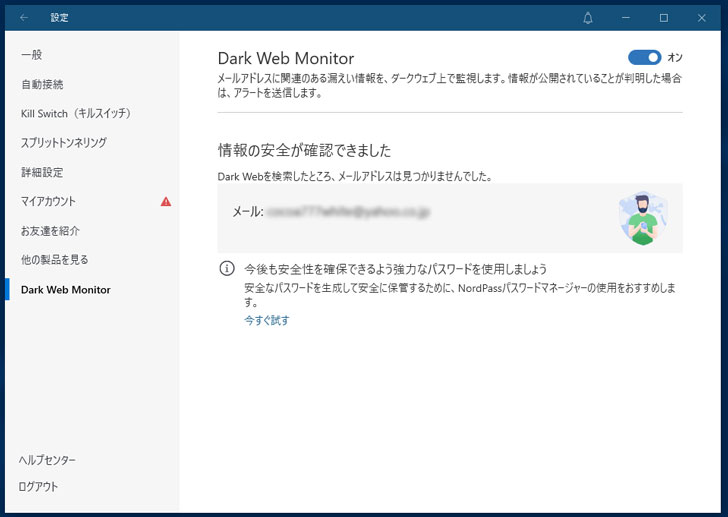The width and height of the screenshot is (728, 517).
Task: Open the ヘルプセンター link
Action: (x=47, y=460)
